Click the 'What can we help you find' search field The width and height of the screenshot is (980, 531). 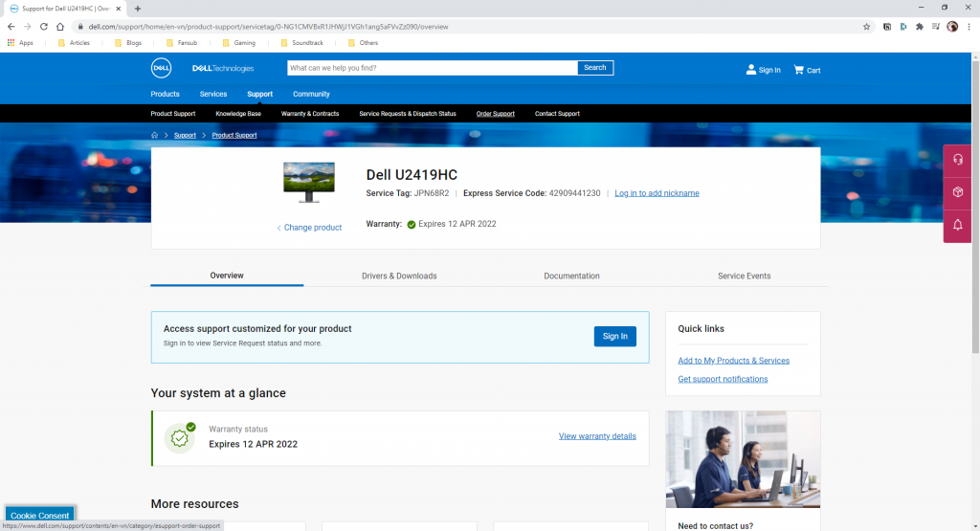pos(433,68)
